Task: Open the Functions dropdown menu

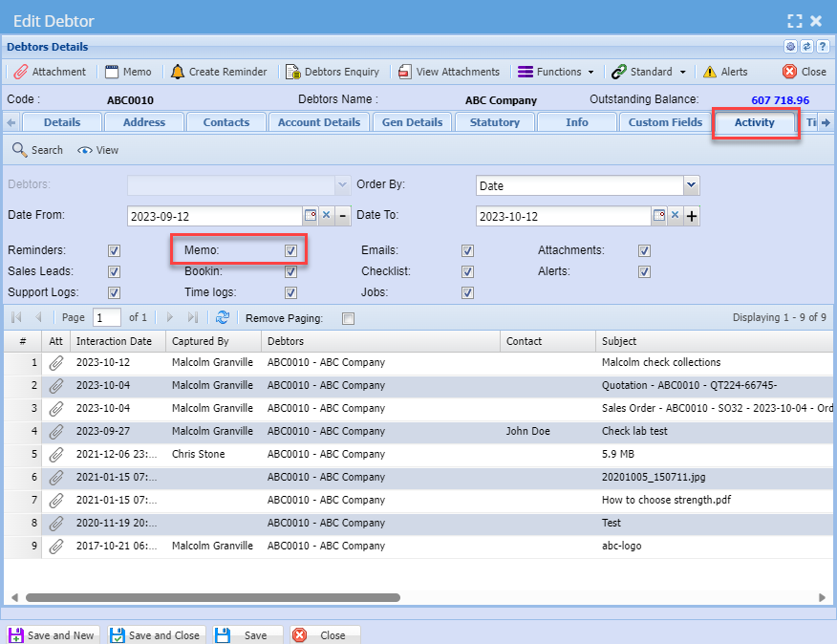Action: [x=556, y=72]
